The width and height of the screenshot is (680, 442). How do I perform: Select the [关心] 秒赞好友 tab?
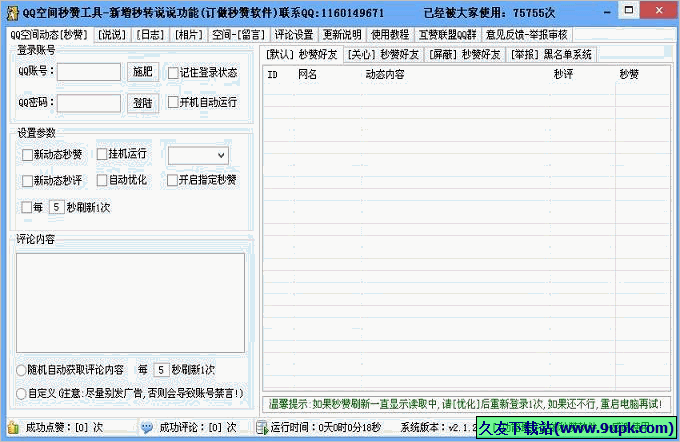[x=383, y=55]
